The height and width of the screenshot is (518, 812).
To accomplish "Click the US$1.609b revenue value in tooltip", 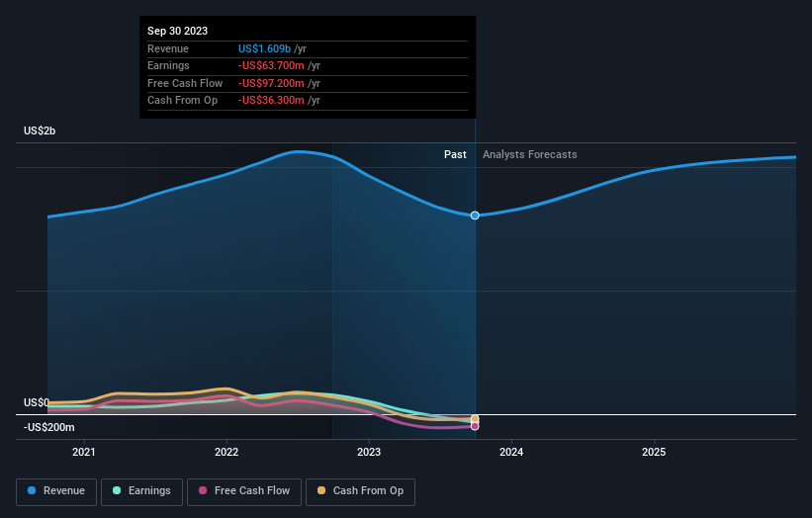I will [265, 48].
